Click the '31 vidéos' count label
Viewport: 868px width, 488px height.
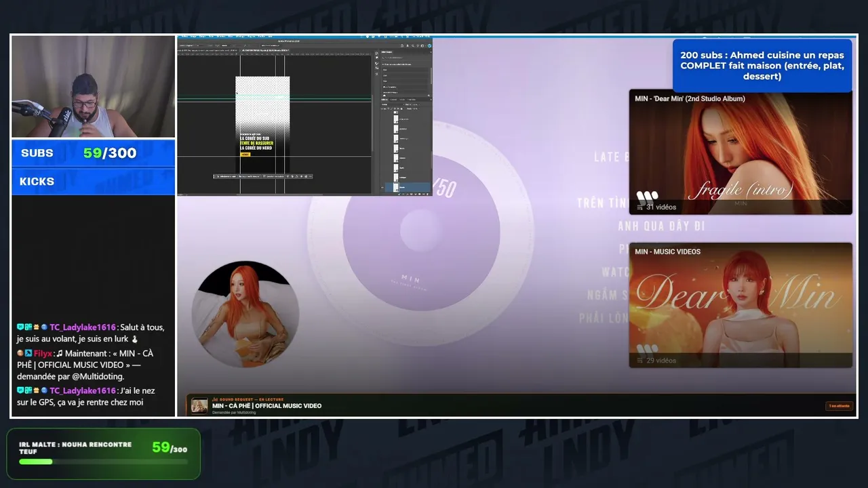[661, 207]
